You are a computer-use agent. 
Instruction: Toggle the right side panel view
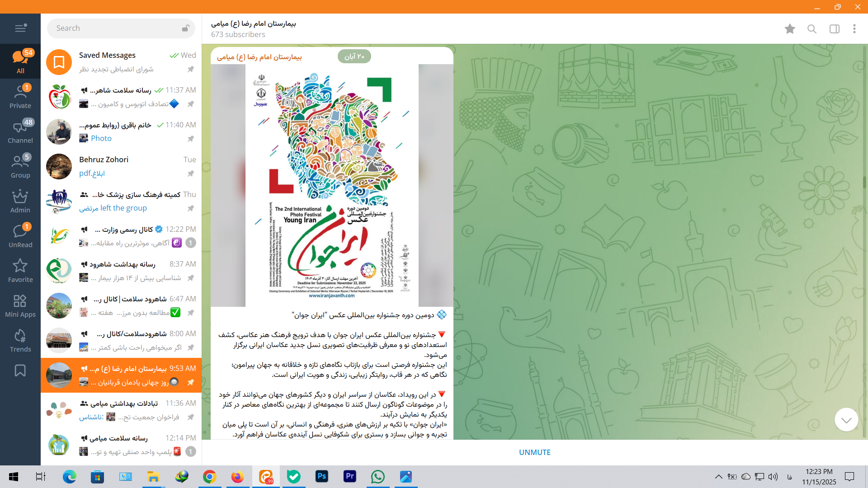tap(834, 29)
